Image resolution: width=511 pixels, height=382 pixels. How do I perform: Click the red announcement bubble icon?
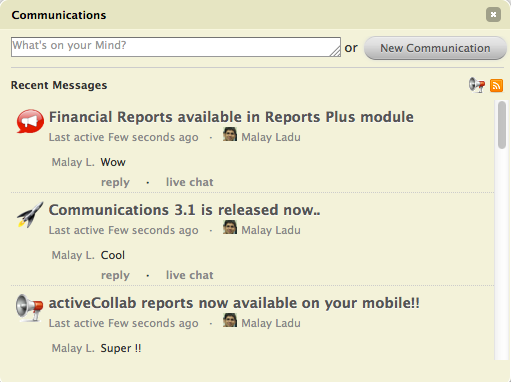30,121
